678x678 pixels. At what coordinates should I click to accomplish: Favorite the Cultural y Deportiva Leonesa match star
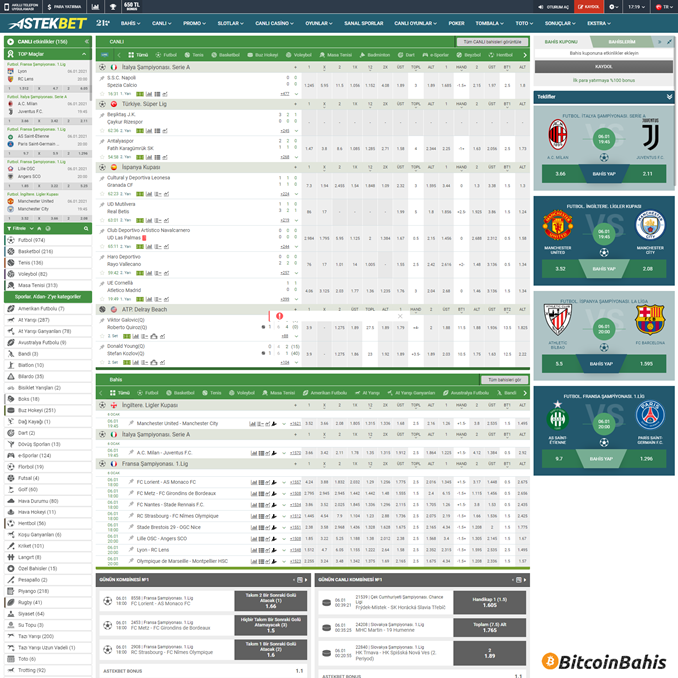pos(102,194)
